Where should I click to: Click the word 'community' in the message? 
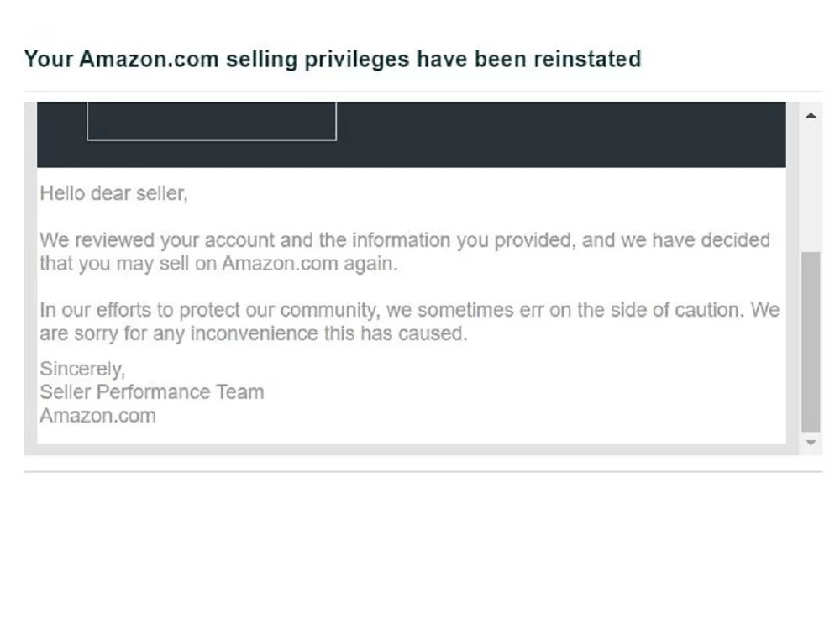(x=329, y=310)
